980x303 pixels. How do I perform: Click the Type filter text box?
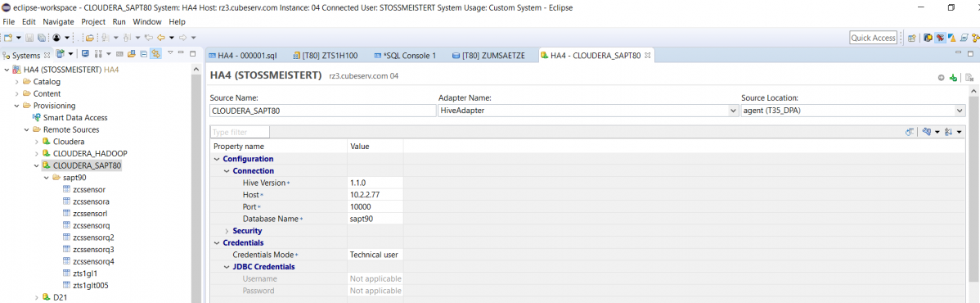pyautogui.click(x=240, y=132)
